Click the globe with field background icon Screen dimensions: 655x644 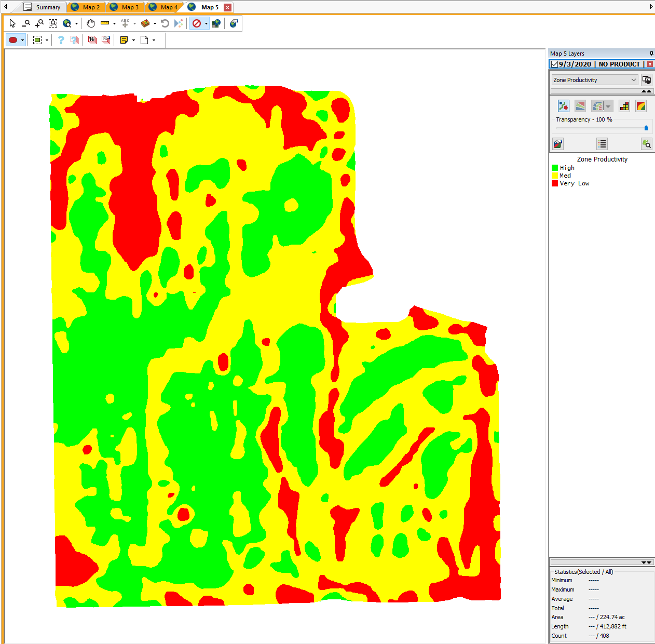click(216, 23)
